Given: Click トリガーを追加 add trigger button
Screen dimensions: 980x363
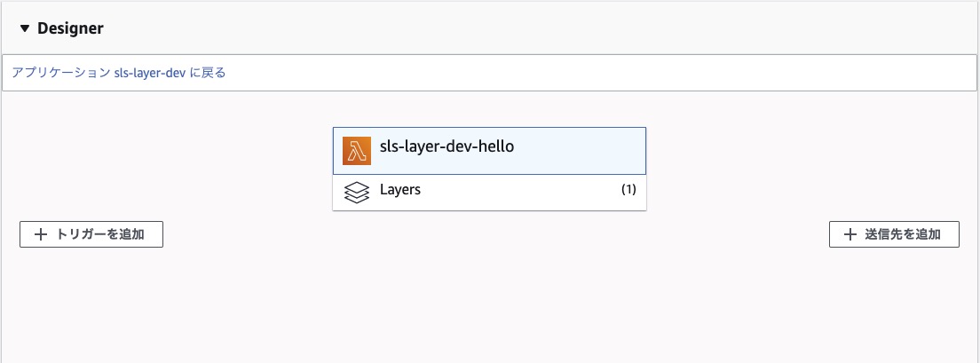Looking at the screenshot, I should (91, 234).
